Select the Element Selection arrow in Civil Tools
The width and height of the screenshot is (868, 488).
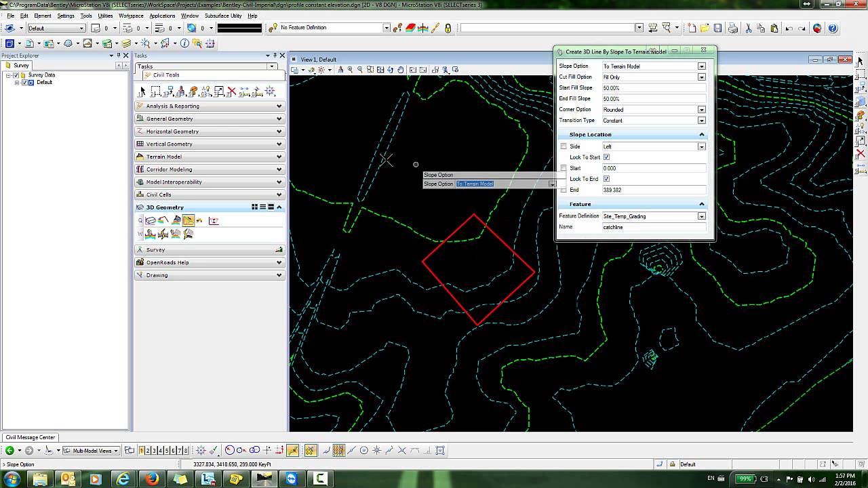pos(142,91)
